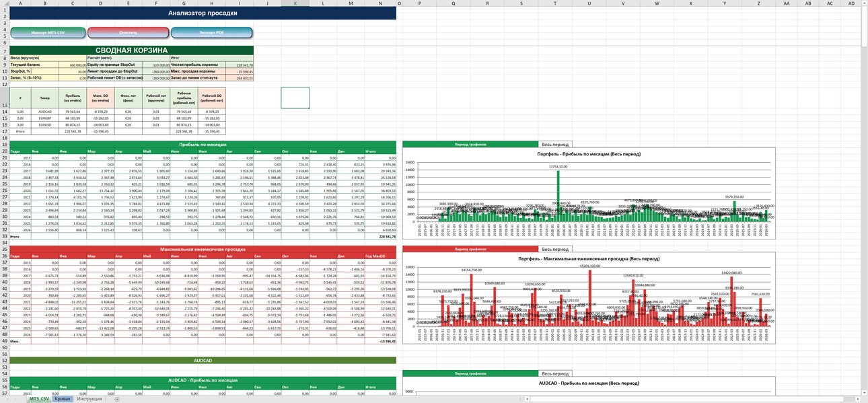Select the EURUSD ticker cell
The height and width of the screenshot is (403, 868).
[44, 125]
